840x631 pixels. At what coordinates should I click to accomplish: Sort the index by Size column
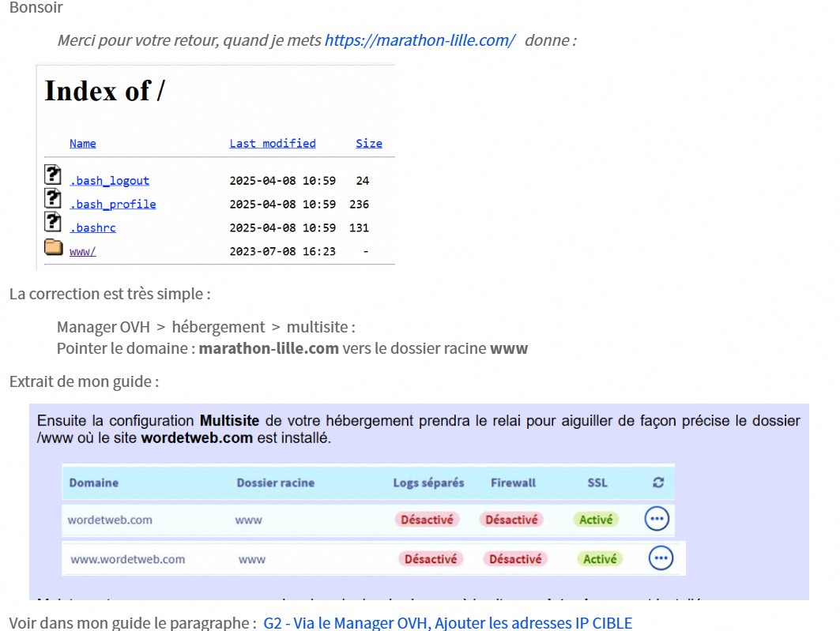click(x=368, y=144)
